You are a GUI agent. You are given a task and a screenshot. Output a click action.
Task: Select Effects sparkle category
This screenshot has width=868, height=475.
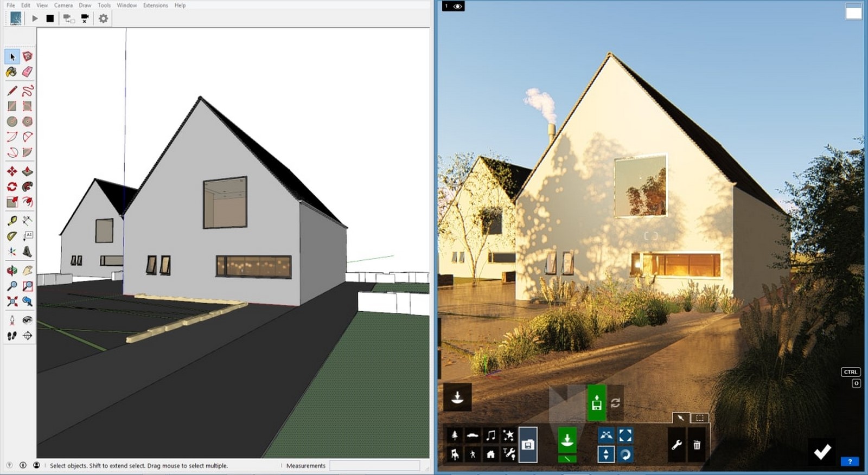tap(508, 435)
